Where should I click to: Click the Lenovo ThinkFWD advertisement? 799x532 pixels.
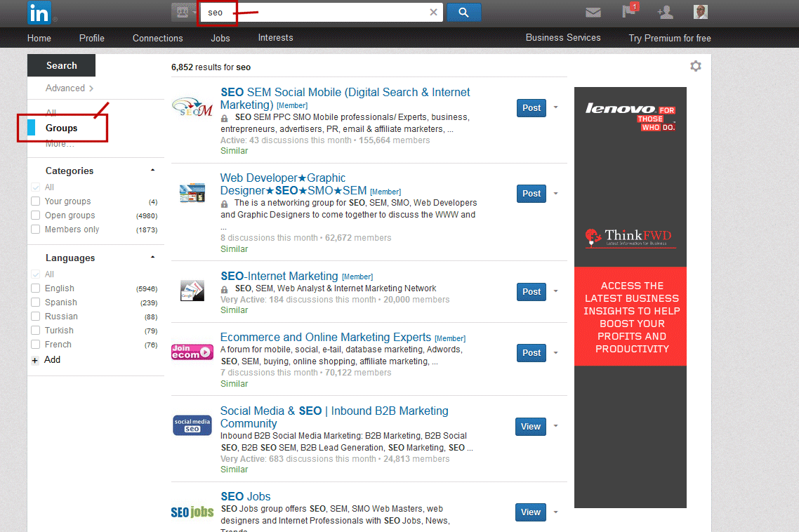630,297
